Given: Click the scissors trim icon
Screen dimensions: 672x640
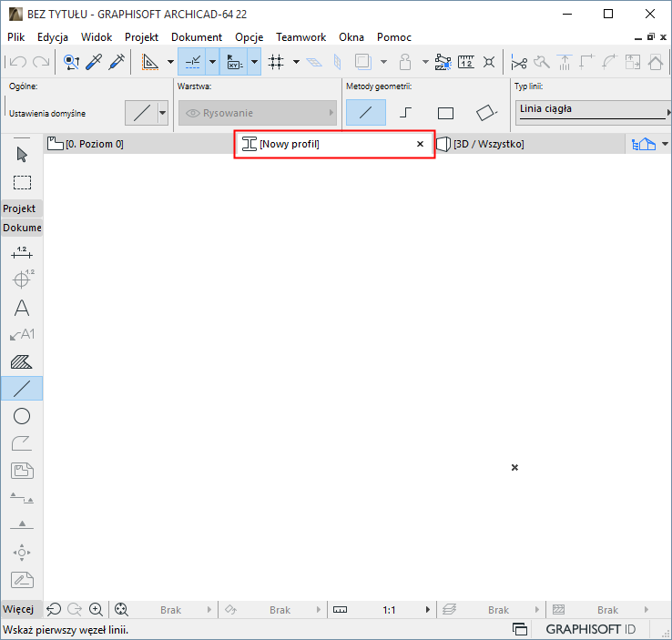Looking at the screenshot, I should pyautogui.click(x=519, y=63).
